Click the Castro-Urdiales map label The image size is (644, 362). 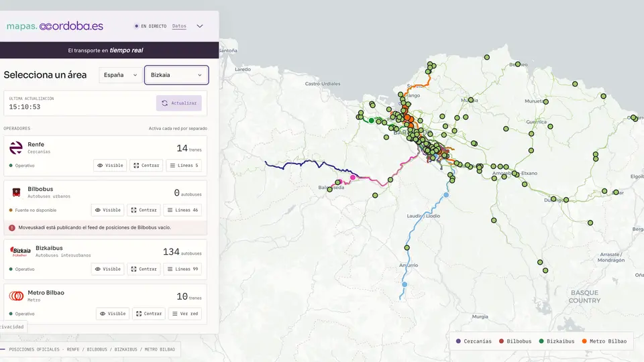(323, 84)
